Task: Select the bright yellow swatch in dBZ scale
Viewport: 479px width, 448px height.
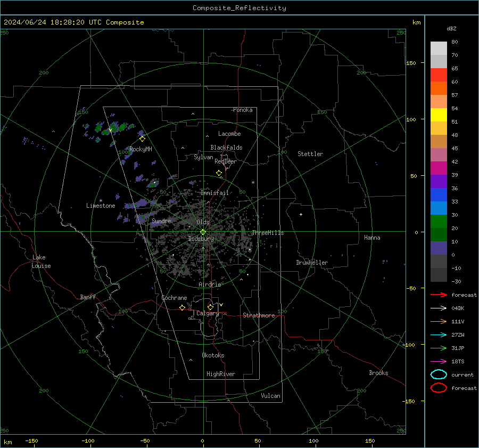Action: click(439, 115)
